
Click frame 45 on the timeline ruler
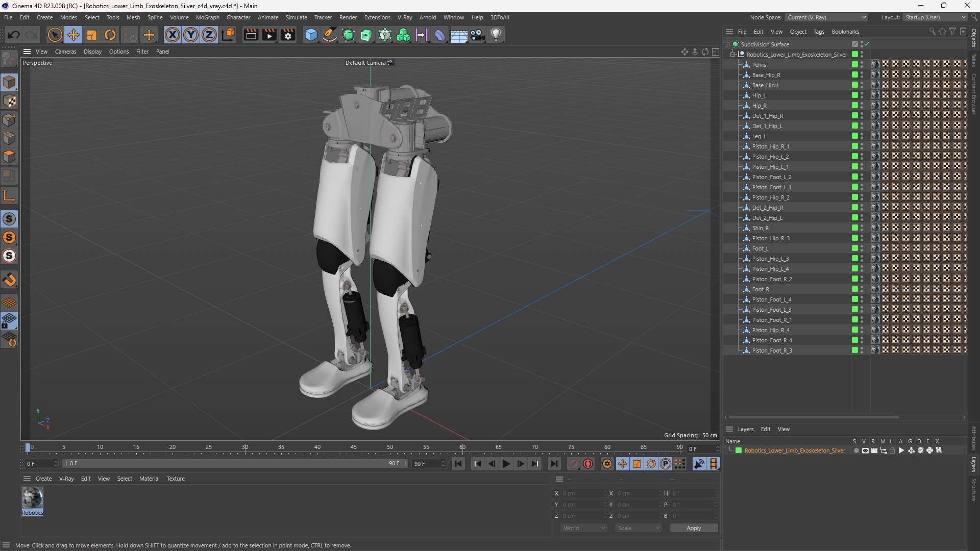pos(353,447)
